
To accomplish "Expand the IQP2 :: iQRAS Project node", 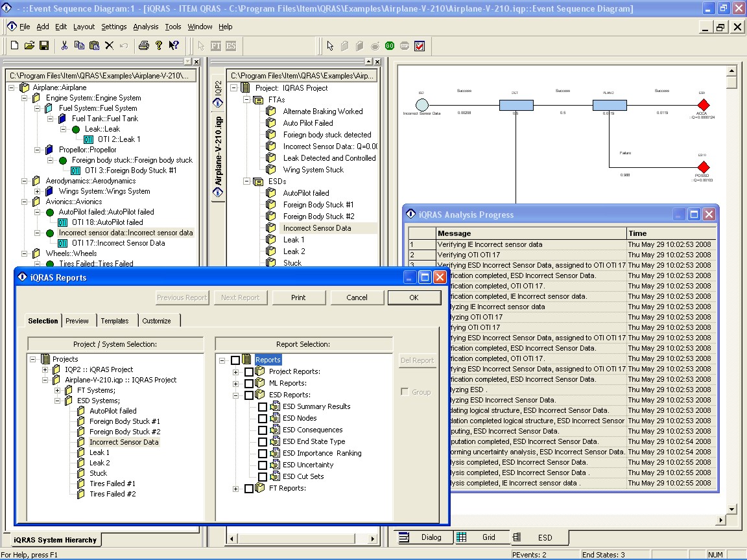I will [x=45, y=369].
